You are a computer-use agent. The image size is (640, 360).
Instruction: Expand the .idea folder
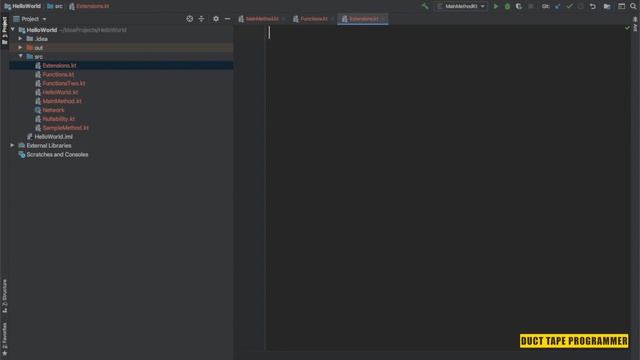point(20,39)
